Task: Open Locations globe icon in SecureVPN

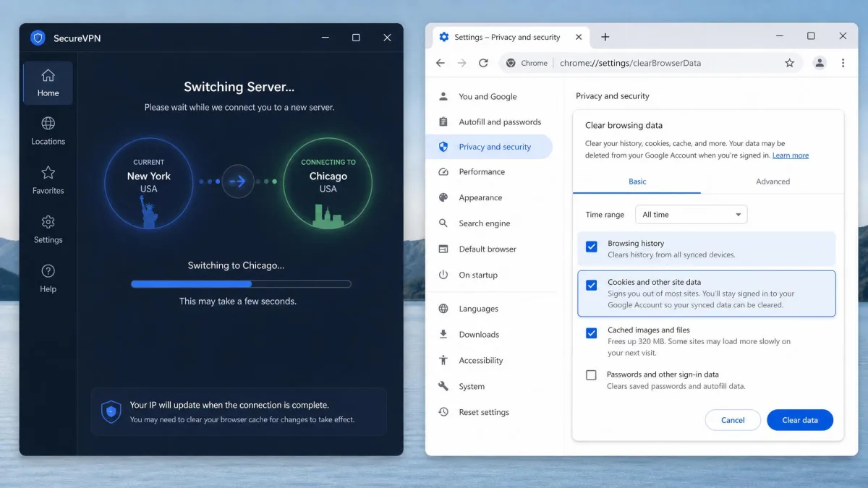Action: [48, 124]
